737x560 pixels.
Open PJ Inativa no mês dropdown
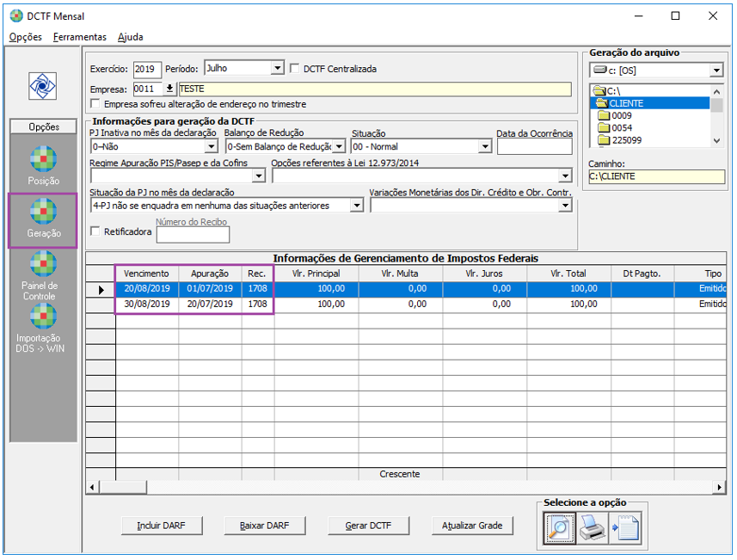212,147
